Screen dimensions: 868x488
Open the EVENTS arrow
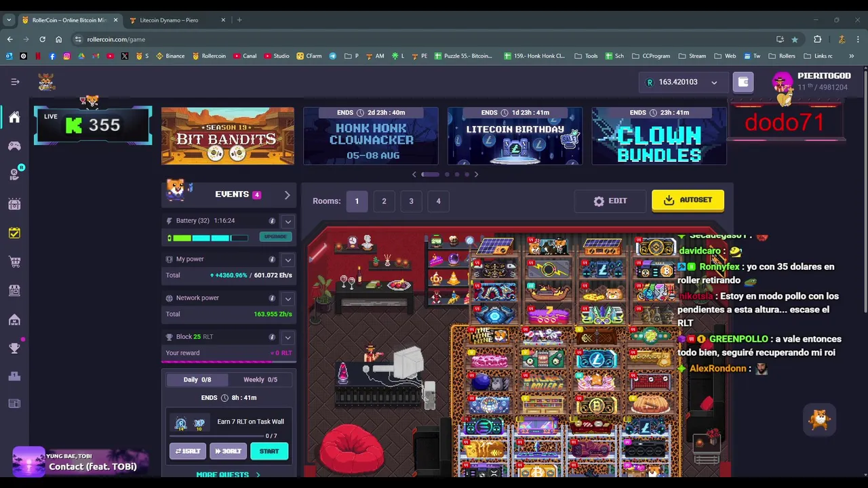287,195
